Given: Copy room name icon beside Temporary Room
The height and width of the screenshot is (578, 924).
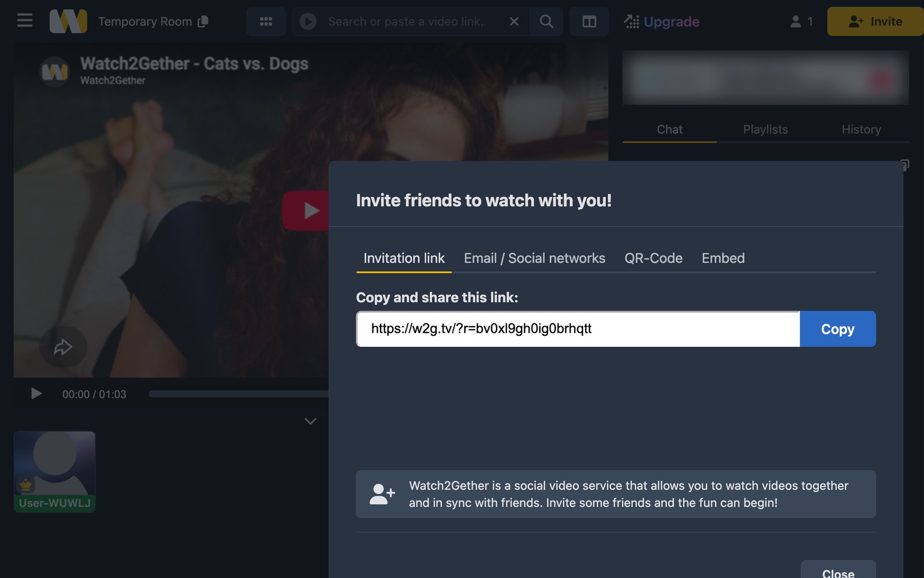Looking at the screenshot, I should click(203, 21).
